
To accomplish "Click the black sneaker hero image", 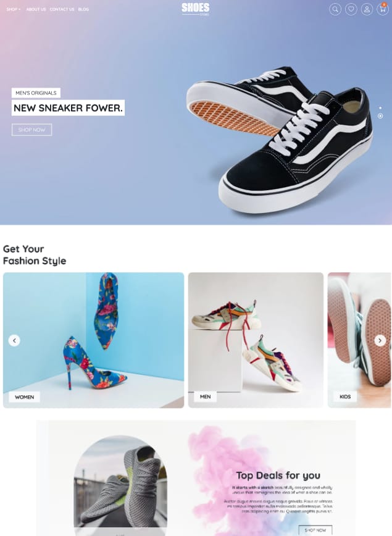I will (x=280, y=140).
